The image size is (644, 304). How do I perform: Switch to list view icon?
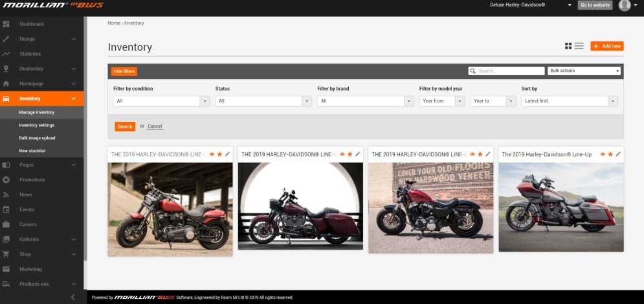(x=579, y=46)
